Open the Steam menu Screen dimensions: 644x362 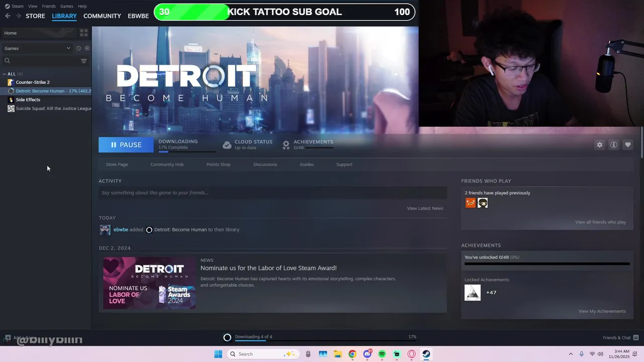click(x=18, y=6)
